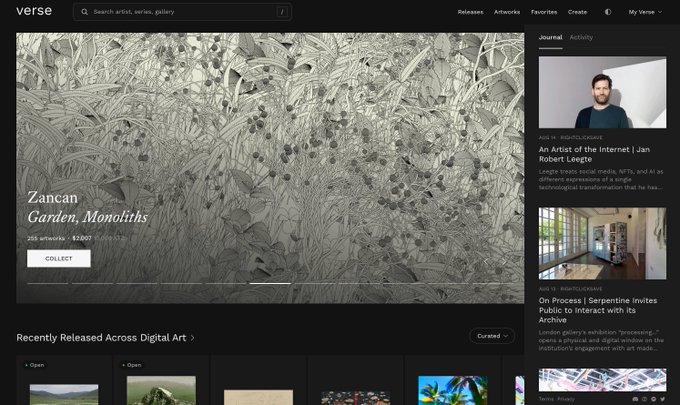This screenshot has width=680, height=405.
Task: Click the Verse logo
Action: click(34, 11)
